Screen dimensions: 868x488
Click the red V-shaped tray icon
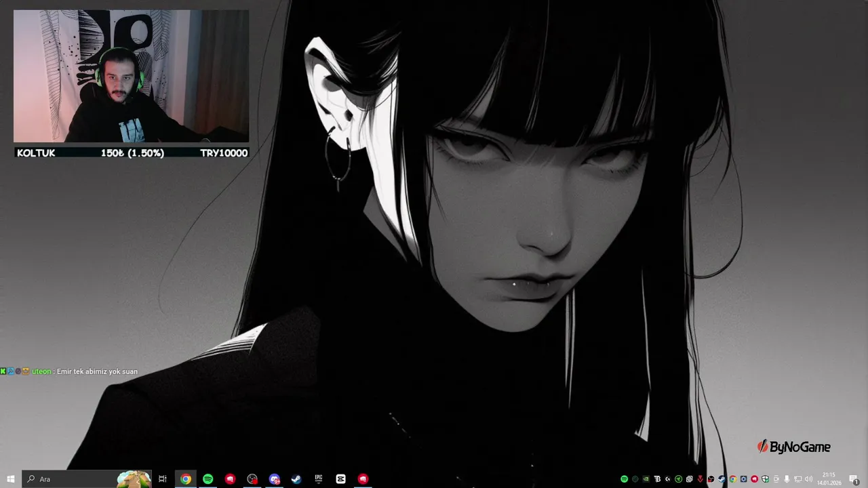(701, 479)
